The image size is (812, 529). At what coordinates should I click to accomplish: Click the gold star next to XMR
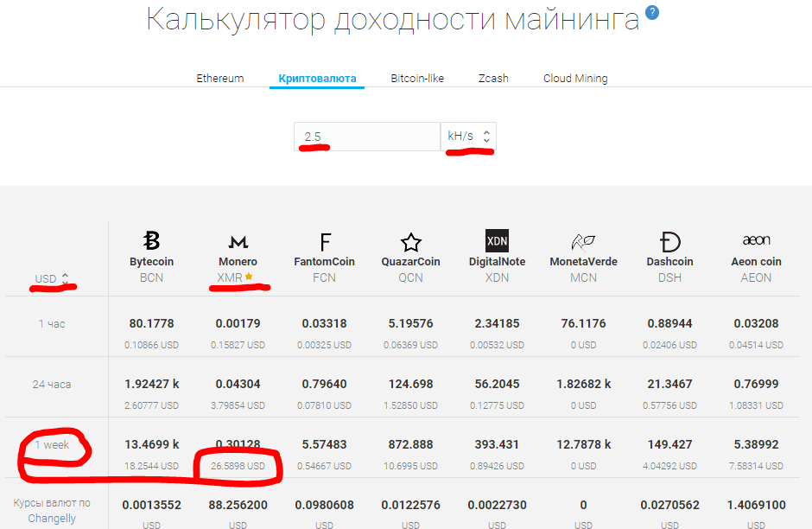pos(249,277)
